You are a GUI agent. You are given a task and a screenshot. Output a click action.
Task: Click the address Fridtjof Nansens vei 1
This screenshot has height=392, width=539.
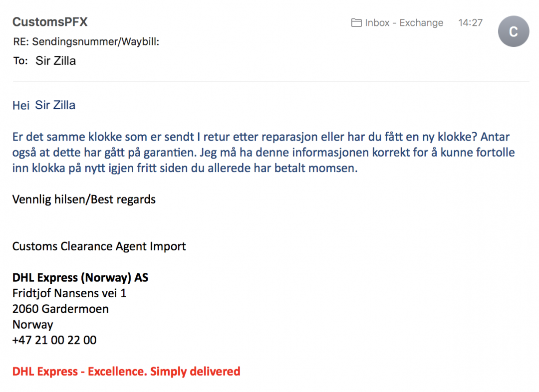click(69, 293)
